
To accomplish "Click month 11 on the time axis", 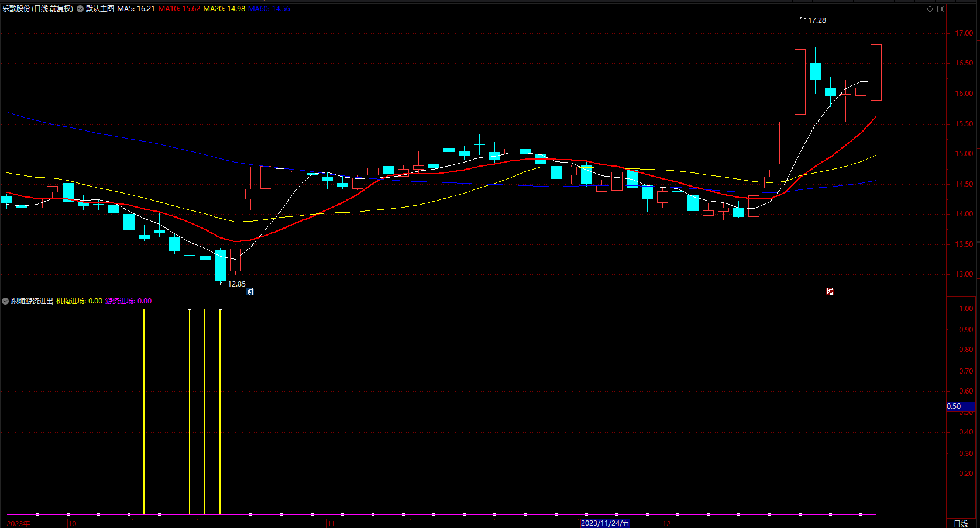I will [x=331, y=523].
